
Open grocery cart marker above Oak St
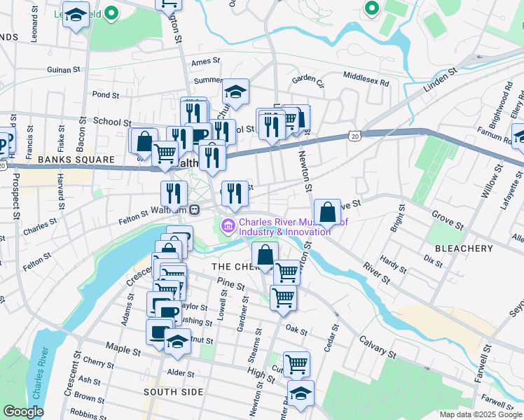click(283, 300)
